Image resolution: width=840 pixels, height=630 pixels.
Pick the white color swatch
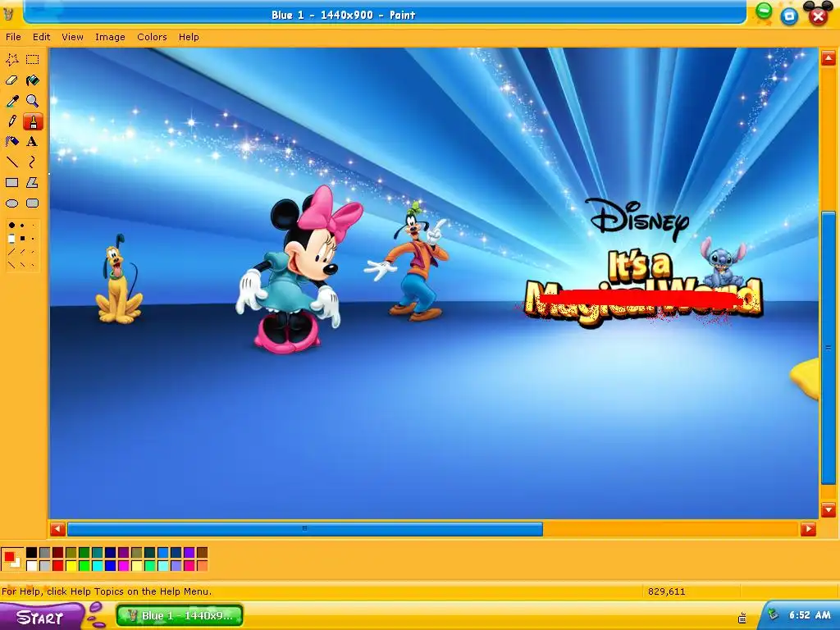(32, 565)
